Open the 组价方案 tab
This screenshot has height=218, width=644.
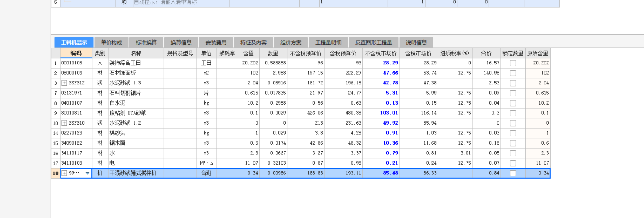[291, 42]
